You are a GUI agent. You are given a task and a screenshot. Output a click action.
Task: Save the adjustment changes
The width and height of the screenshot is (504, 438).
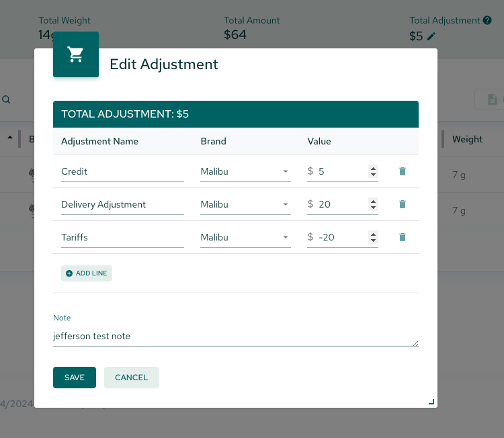pyautogui.click(x=74, y=378)
